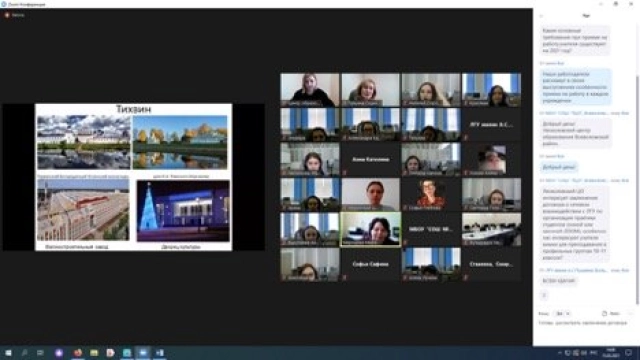Screen dimensions: 640x360
Task: Click the File attachment icon in chat
Action: (x=604, y=313)
